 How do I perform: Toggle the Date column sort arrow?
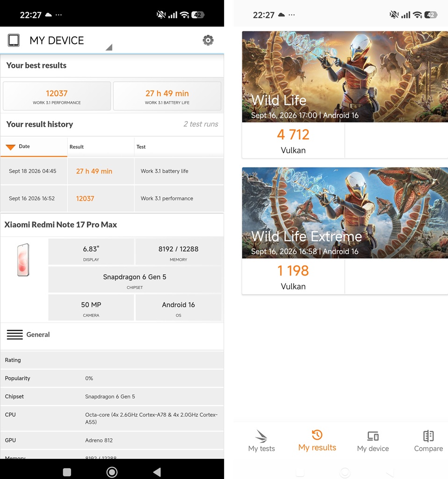10,147
